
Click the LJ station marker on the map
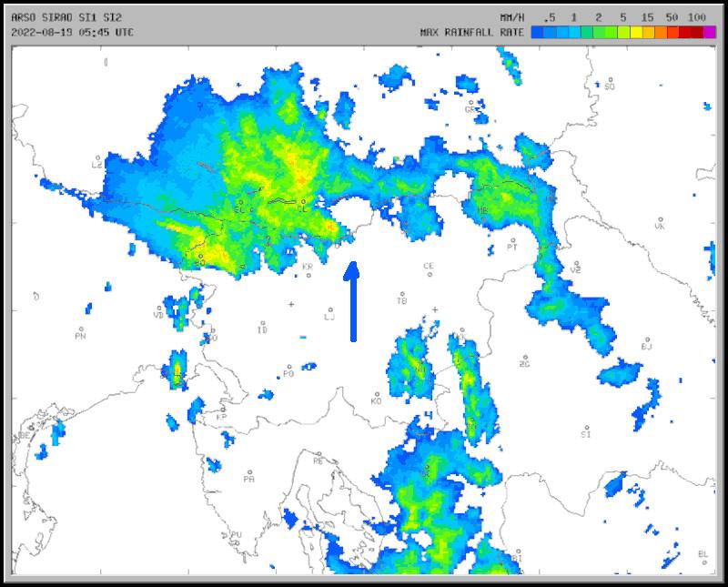(329, 309)
